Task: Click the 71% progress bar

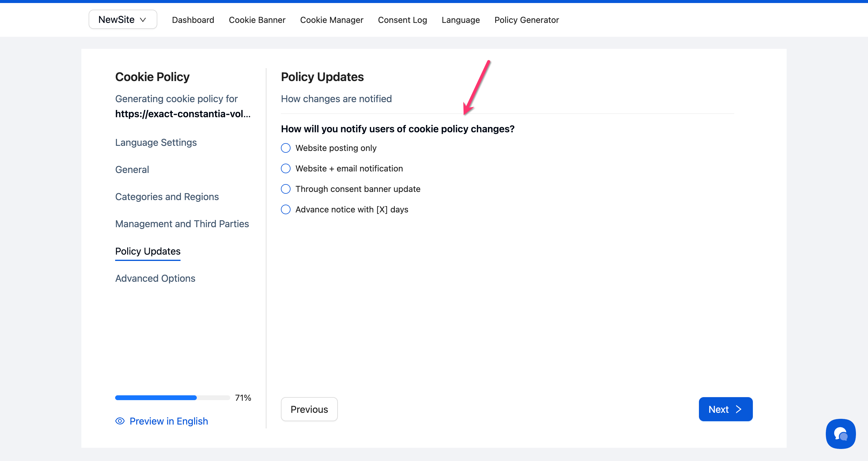Action: pos(172,398)
